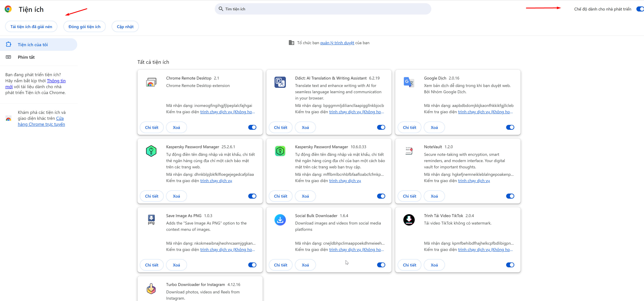Click Kaspersky Password Manager 25.2.6.1 icon
The width and height of the screenshot is (644, 301).
coord(151,151)
